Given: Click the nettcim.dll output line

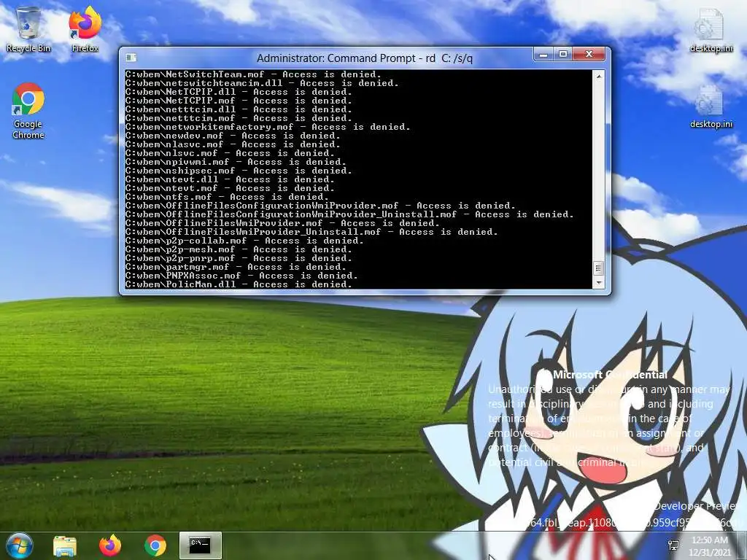Looking at the screenshot, I should [x=239, y=109].
